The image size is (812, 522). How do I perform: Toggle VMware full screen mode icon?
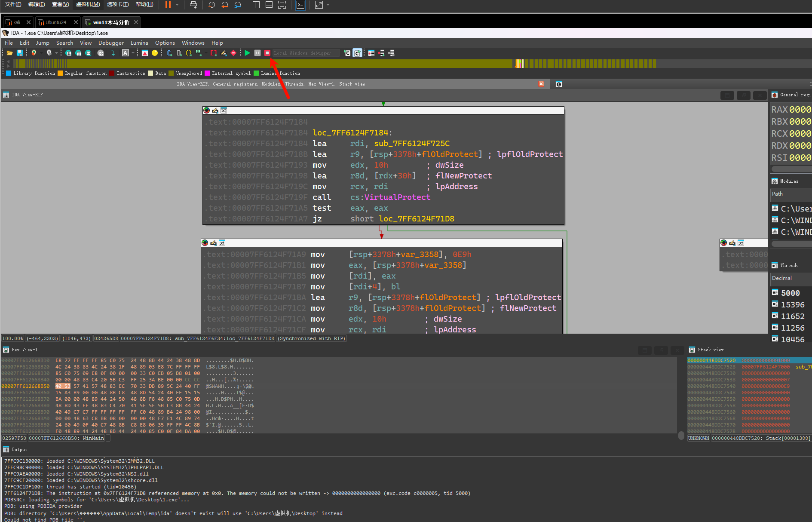[x=282, y=5]
